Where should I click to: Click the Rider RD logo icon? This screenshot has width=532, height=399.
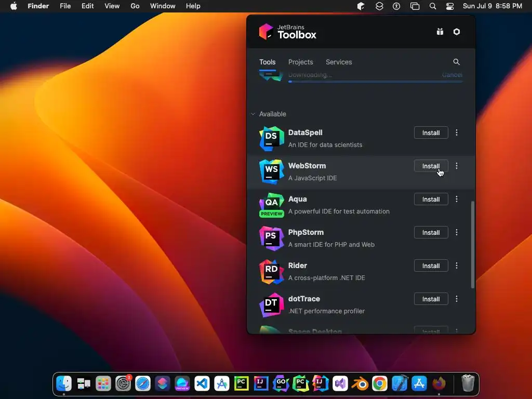[x=271, y=271]
